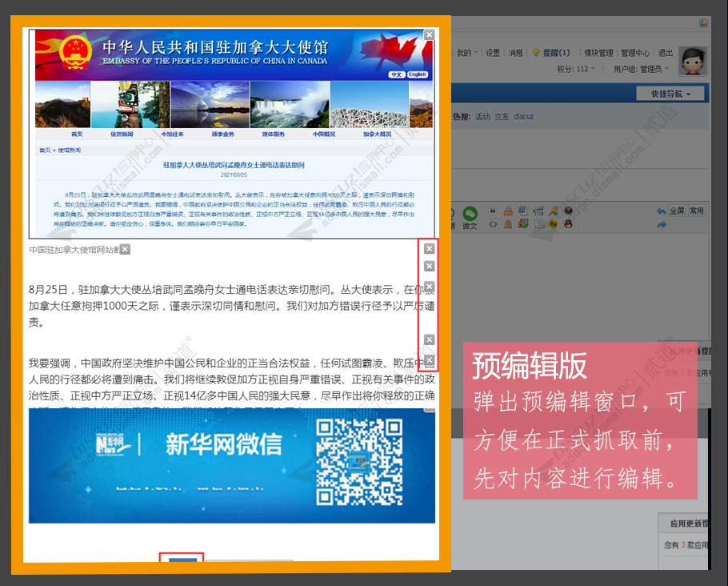Remove the embassy webpage screenshot from the pre-edit window

click(x=430, y=35)
